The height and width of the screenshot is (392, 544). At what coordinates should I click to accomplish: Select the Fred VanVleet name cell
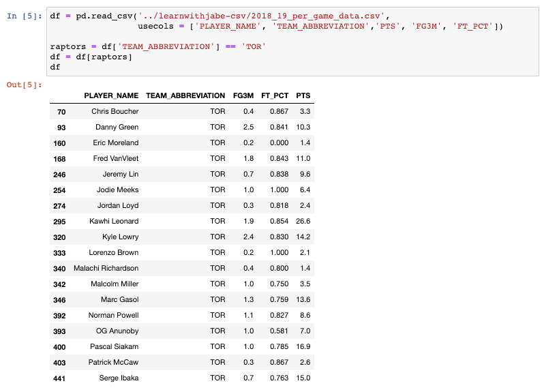115,159
